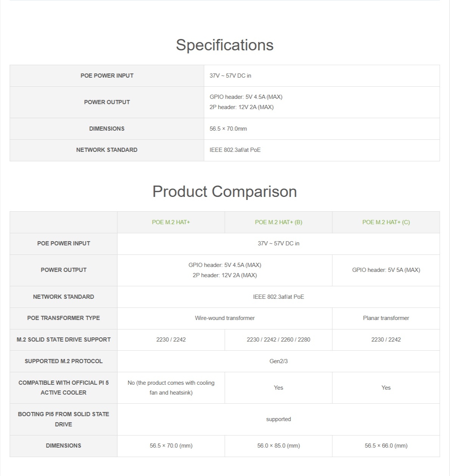Select the 56.5 × 70.0mm dimensions value
This screenshot has width=450, height=476.
pos(228,129)
